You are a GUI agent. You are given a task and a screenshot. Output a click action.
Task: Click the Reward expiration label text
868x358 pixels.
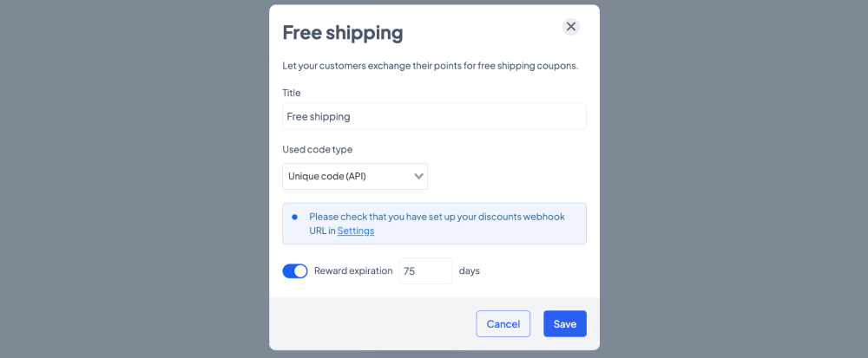point(353,271)
